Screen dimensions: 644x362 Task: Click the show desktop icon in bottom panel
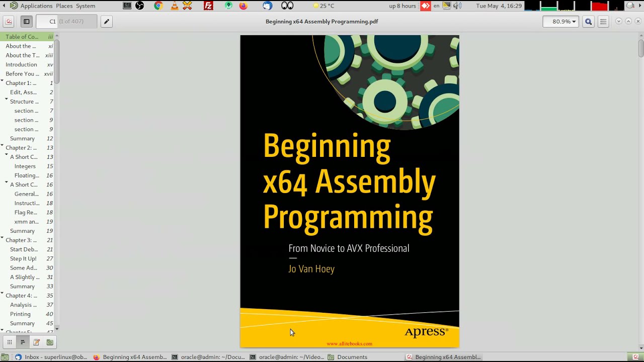(x=5, y=357)
